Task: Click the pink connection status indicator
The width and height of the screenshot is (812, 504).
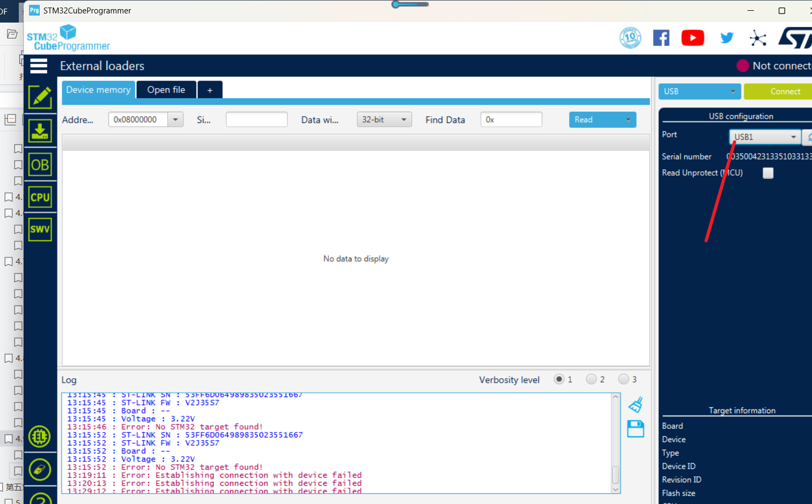Action: click(743, 66)
